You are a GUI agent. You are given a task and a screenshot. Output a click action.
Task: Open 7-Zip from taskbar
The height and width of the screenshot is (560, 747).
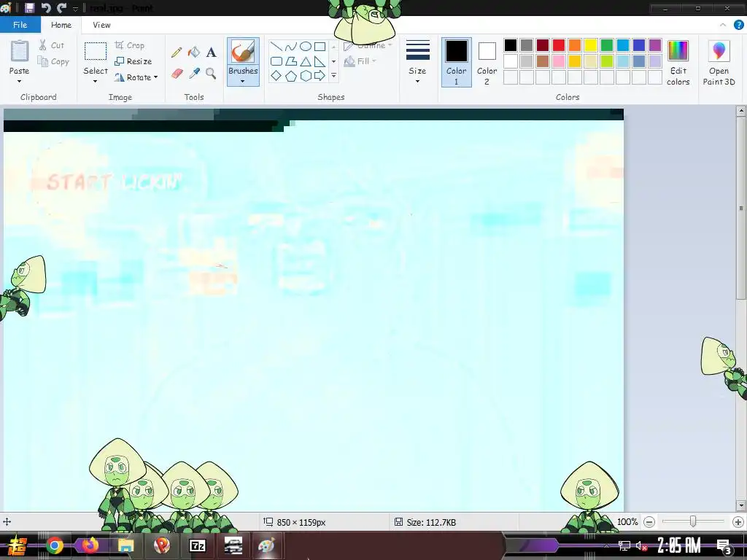[197, 545]
